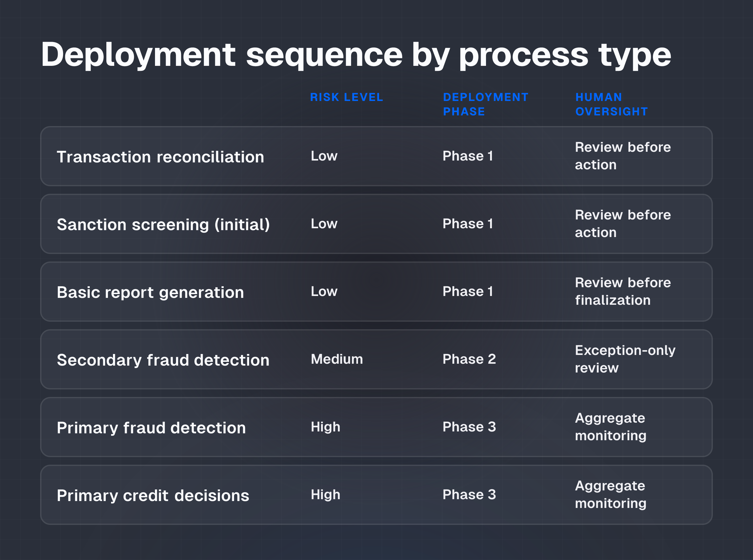Click 'Phase 3' in Primary credit decisions row
The width and height of the screenshot is (753, 560).
[469, 495]
